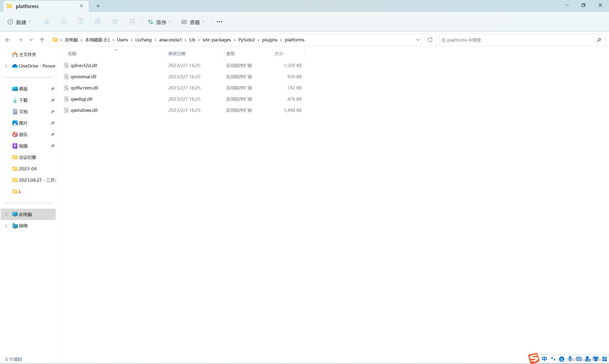Go up one folder level
The width and height of the screenshot is (609, 364).
point(42,40)
